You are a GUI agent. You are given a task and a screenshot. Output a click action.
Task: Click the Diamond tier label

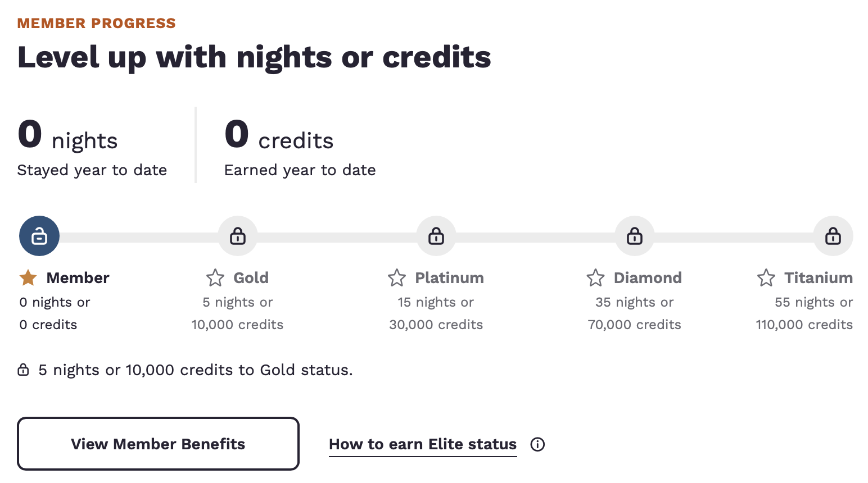pos(648,277)
